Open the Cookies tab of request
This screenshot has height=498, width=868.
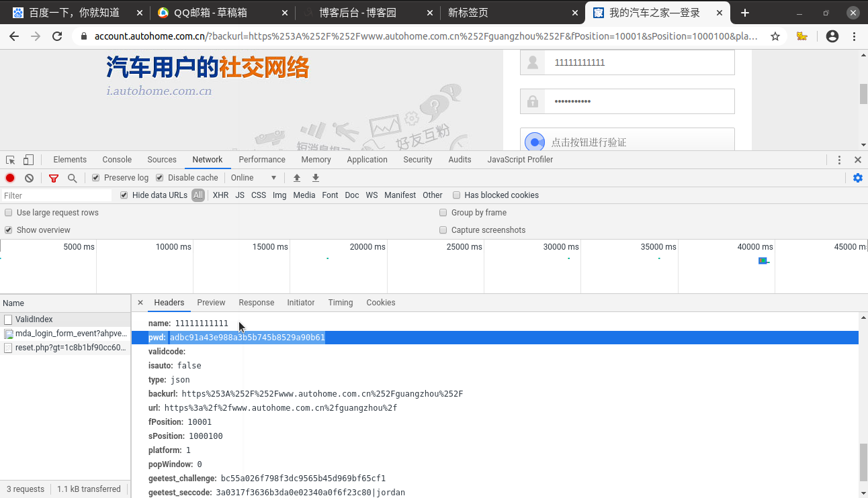(381, 303)
